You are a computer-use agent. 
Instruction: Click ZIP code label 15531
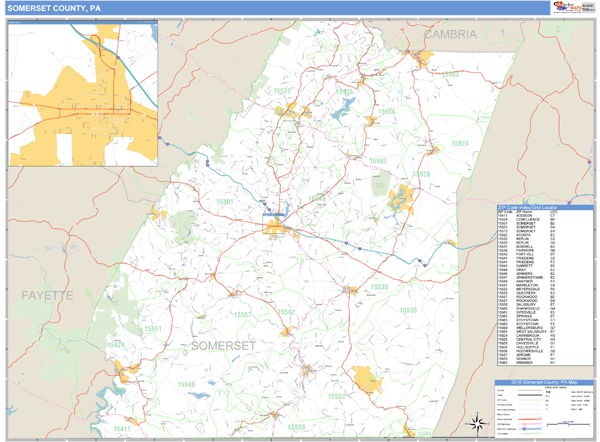pos(282,91)
